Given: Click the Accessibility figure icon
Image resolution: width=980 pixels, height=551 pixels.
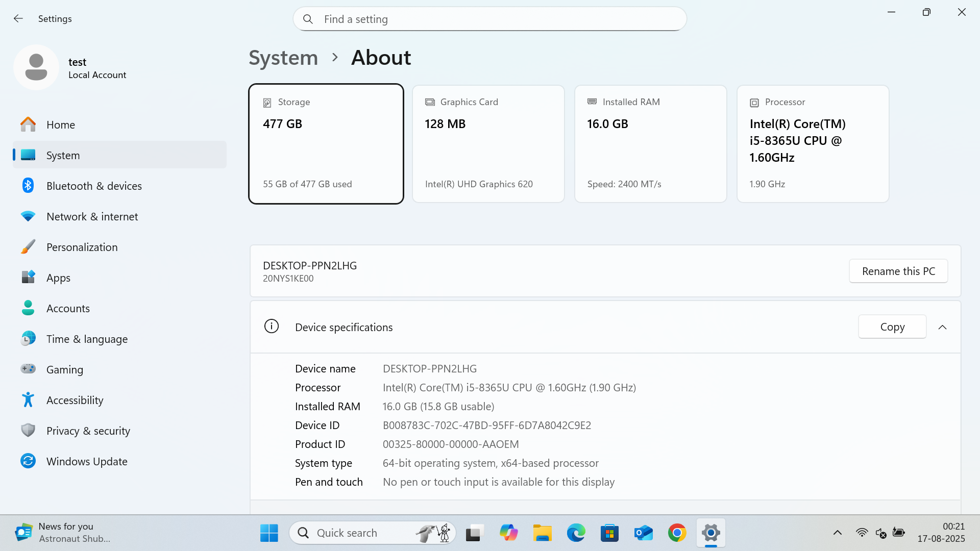Looking at the screenshot, I should 28,400.
